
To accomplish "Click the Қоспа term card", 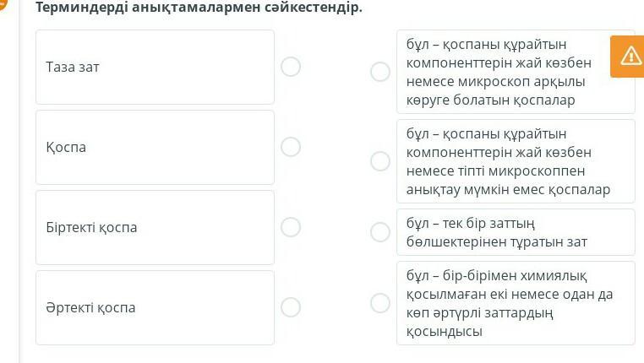I will click(x=155, y=147).
